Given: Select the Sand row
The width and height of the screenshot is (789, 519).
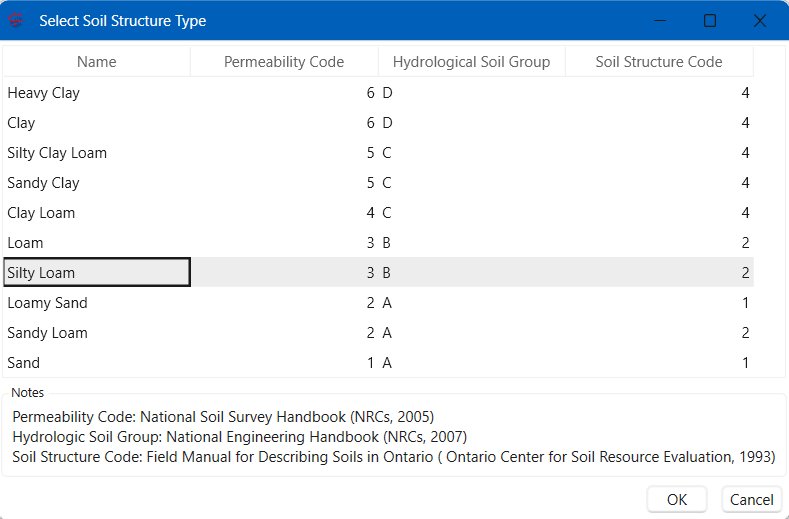Looking at the screenshot, I should click(378, 362).
